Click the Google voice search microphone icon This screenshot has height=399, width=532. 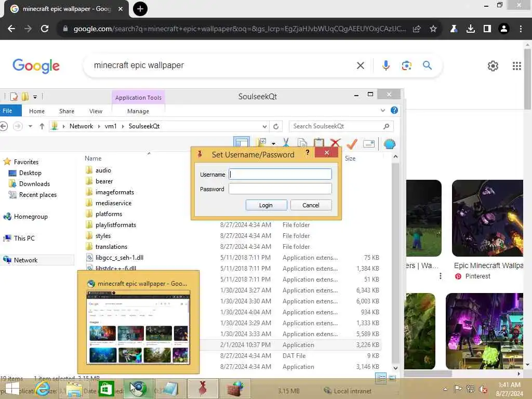point(386,65)
